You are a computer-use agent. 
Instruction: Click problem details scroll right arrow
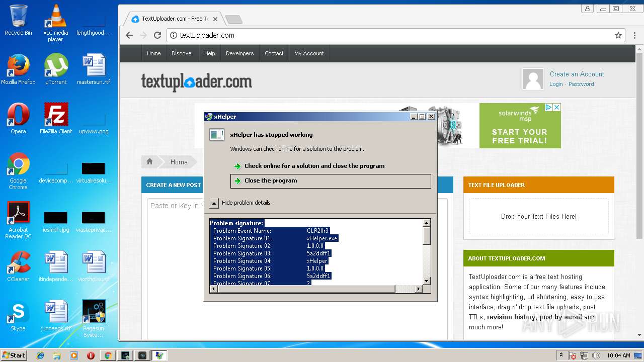418,289
